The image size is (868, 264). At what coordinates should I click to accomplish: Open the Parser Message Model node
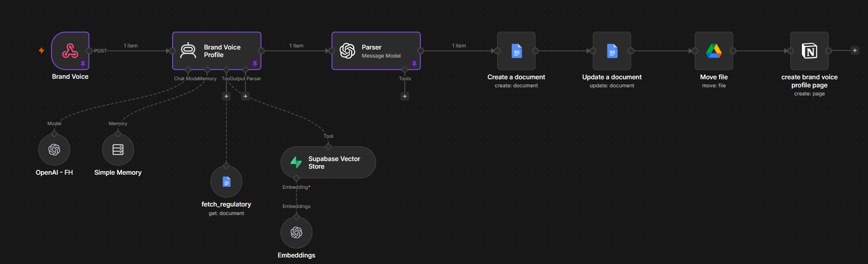pos(376,50)
